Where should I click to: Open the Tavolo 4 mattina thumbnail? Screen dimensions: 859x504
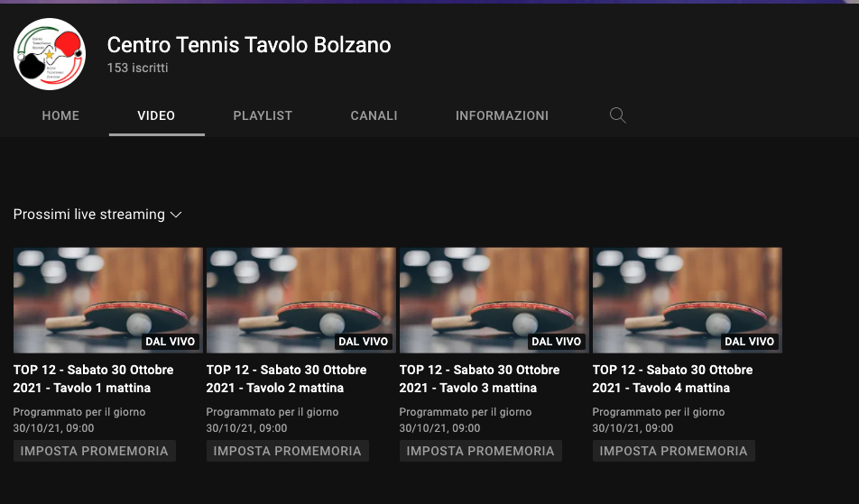(687, 299)
